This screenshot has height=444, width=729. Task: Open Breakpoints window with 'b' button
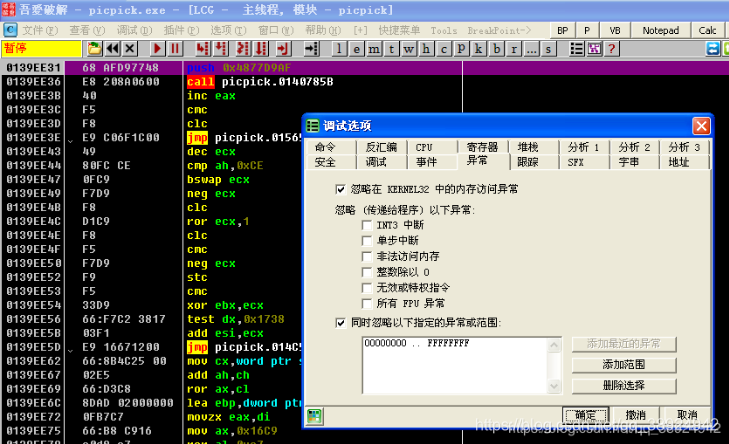coord(497,49)
